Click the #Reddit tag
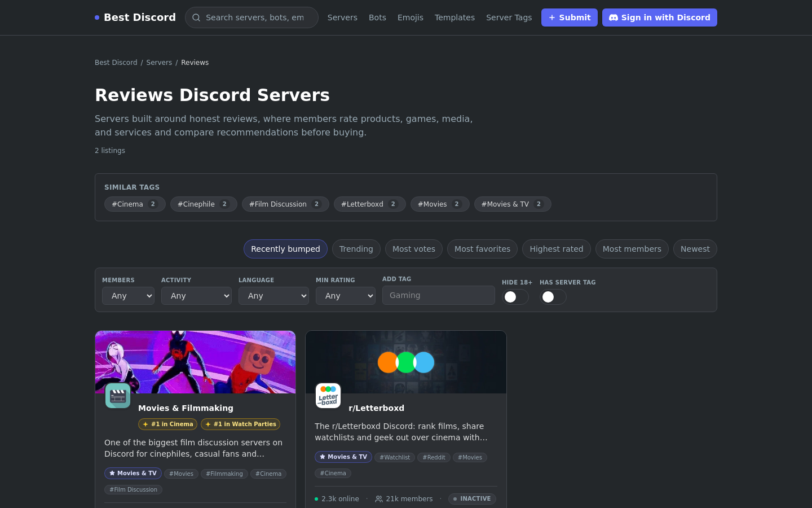The image size is (812, 508). click(434, 457)
